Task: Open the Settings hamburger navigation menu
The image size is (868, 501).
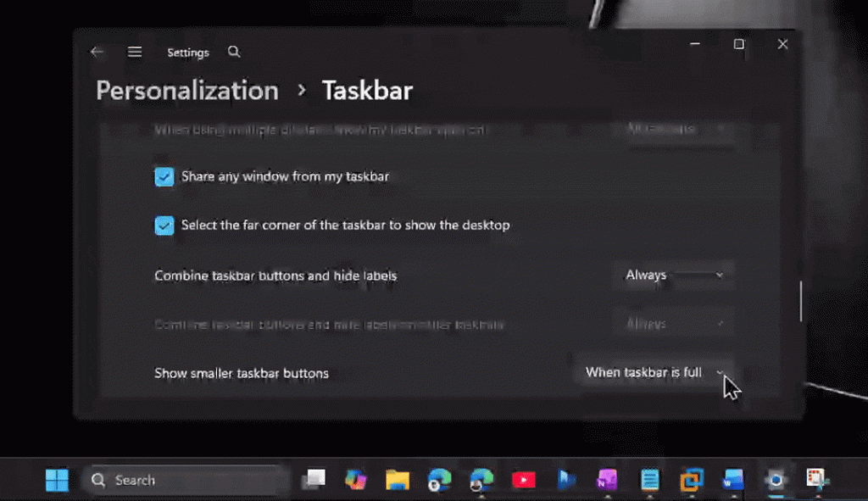Action: pyautogui.click(x=135, y=52)
